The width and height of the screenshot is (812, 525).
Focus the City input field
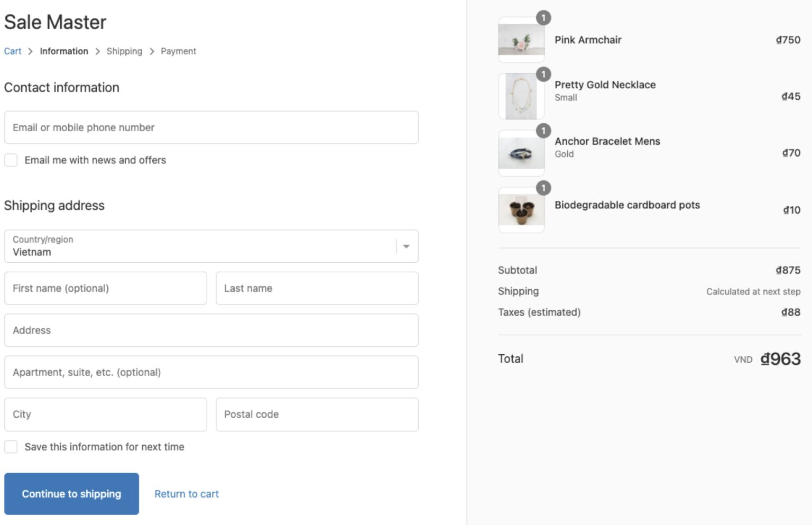coord(106,415)
